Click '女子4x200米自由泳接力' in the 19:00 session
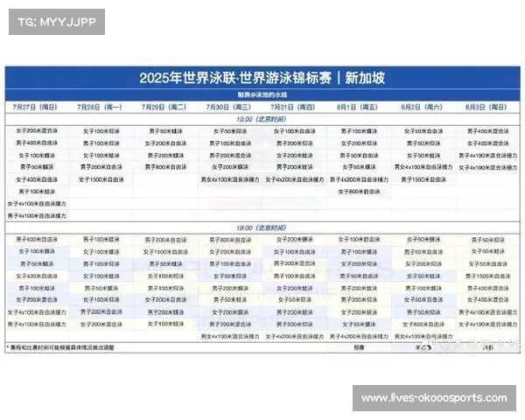This screenshot has height=420, width=525. tap(295, 336)
